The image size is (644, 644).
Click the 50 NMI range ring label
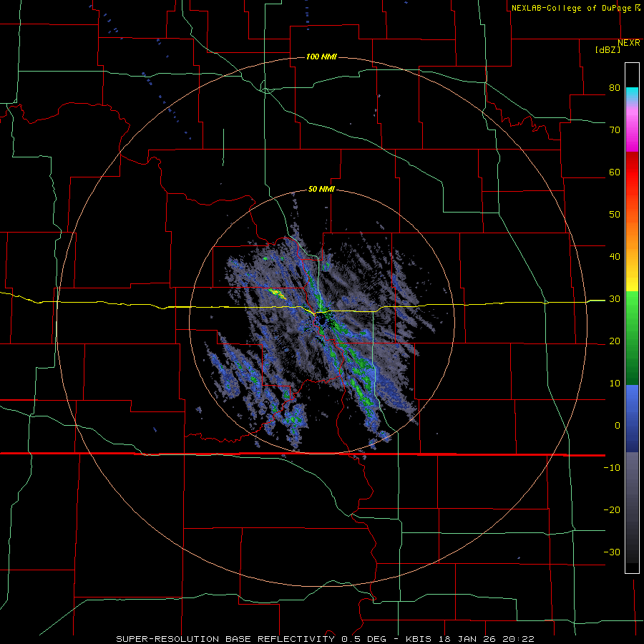[321, 190]
